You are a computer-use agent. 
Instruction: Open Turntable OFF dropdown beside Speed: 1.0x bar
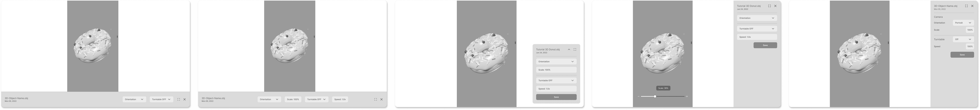[316, 99]
